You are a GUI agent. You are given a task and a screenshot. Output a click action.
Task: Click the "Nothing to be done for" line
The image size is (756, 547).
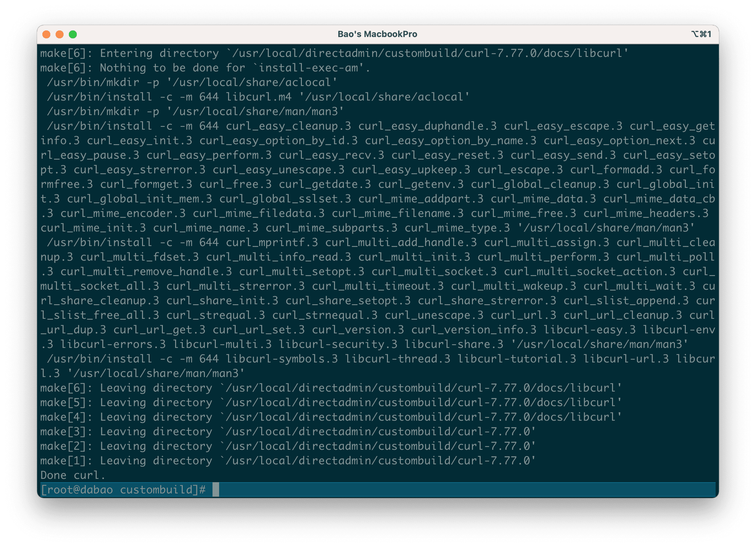[x=205, y=67]
